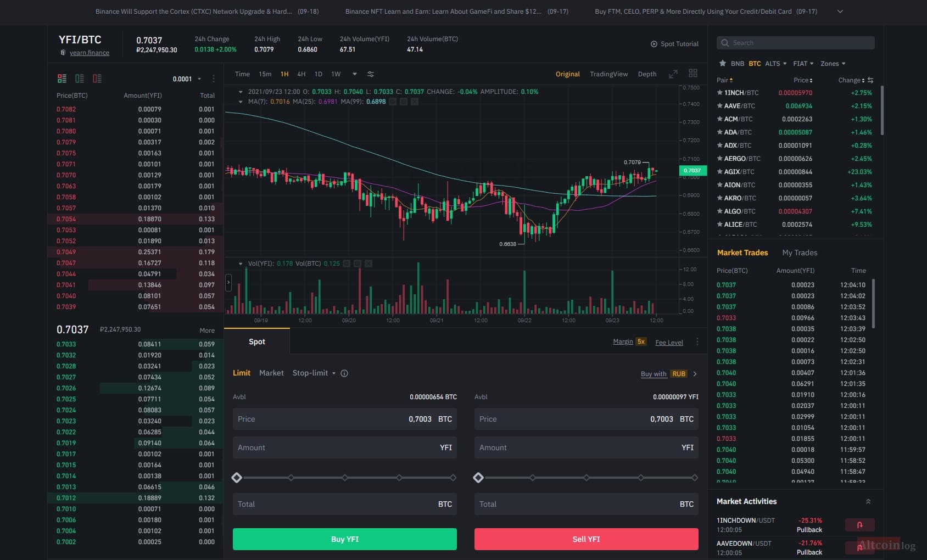
Task: Click the favorites star filter
Action: (x=723, y=64)
